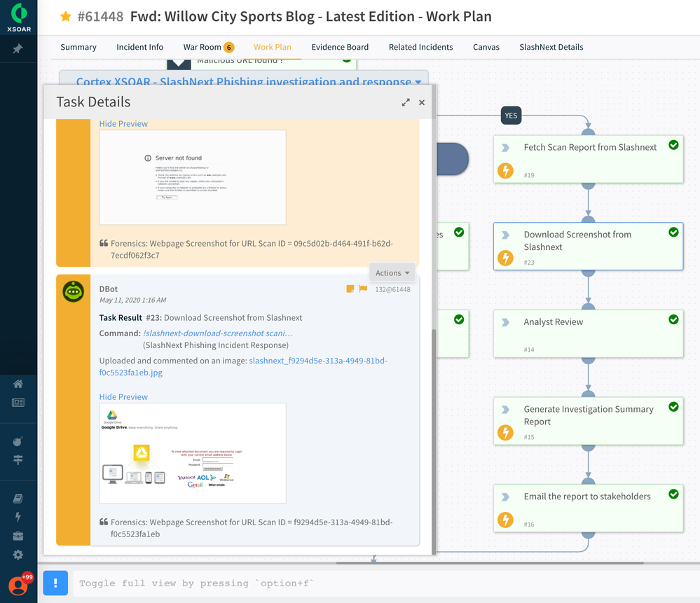Click lightning icon on Download Screenshot task
The image size is (700, 603).
(x=505, y=258)
